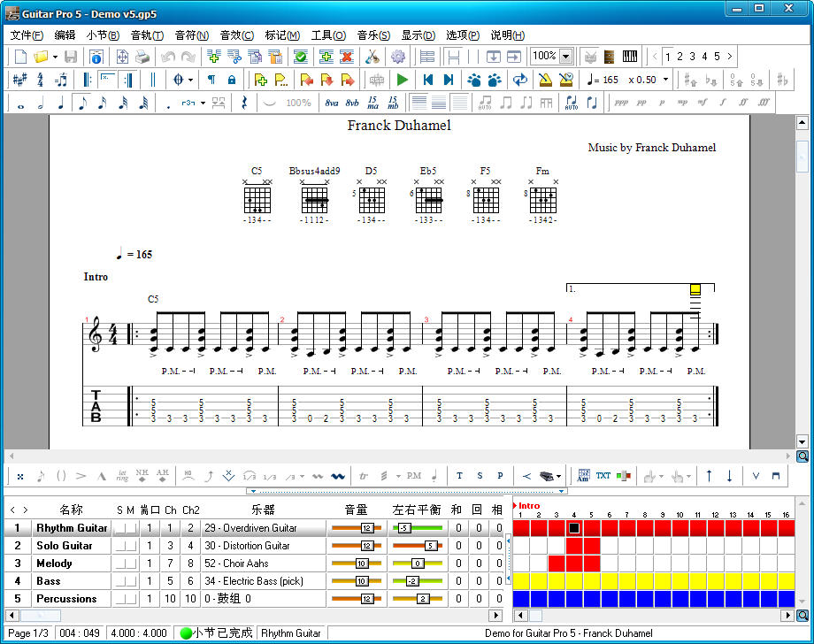
Task: Open the 文件(F) menu
Action: pos(27,35)
